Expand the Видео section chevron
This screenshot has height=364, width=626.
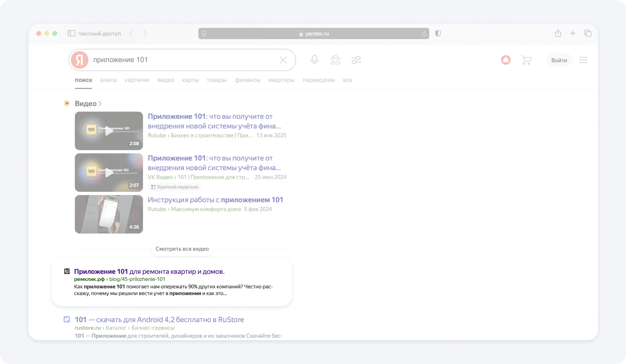click(100, 104)
